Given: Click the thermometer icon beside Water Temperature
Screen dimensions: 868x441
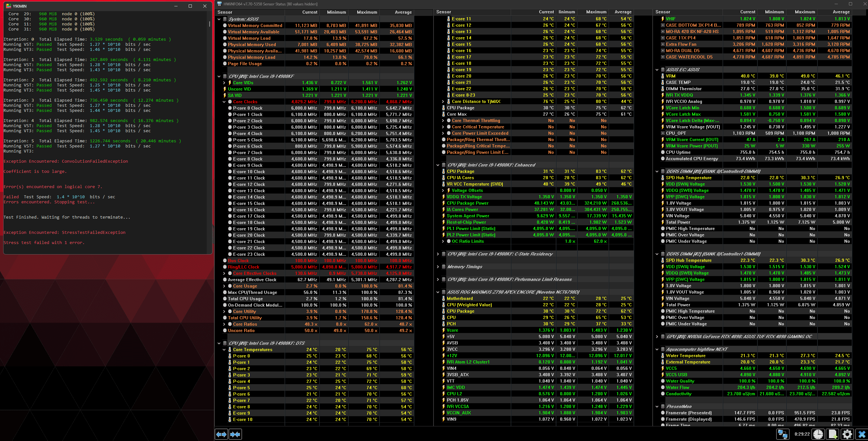Looking at the screenshot, I should click(x=663, y=356).
